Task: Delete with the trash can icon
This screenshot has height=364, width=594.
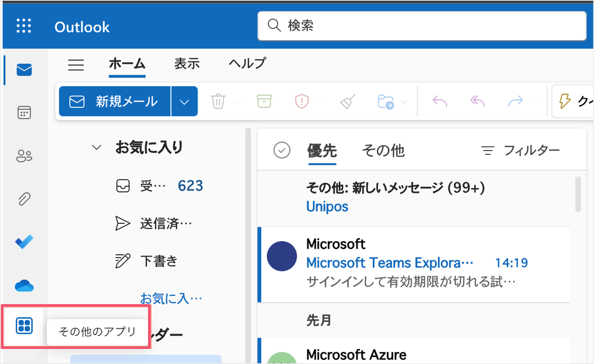Action: point(218,101)
